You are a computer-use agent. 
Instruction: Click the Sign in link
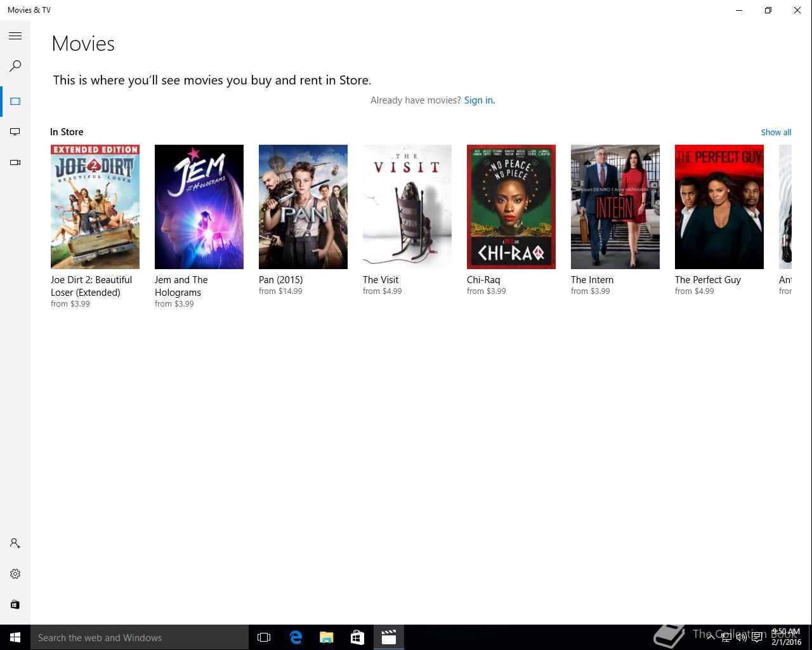click(x=480, y=100)
